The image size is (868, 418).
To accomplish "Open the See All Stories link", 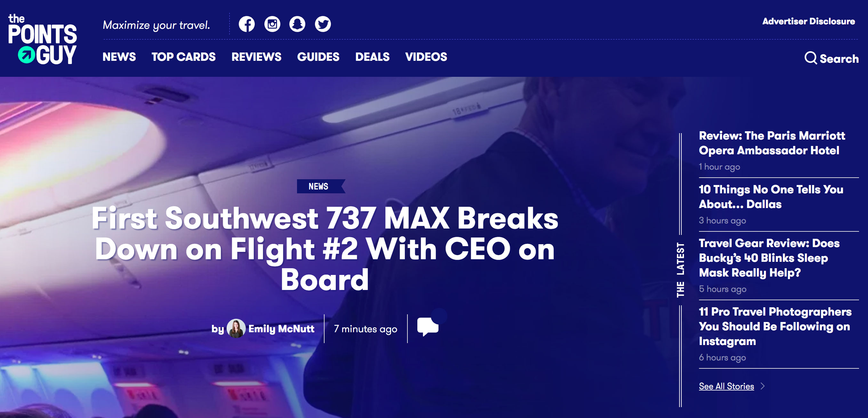I will (x=727, y=386).
